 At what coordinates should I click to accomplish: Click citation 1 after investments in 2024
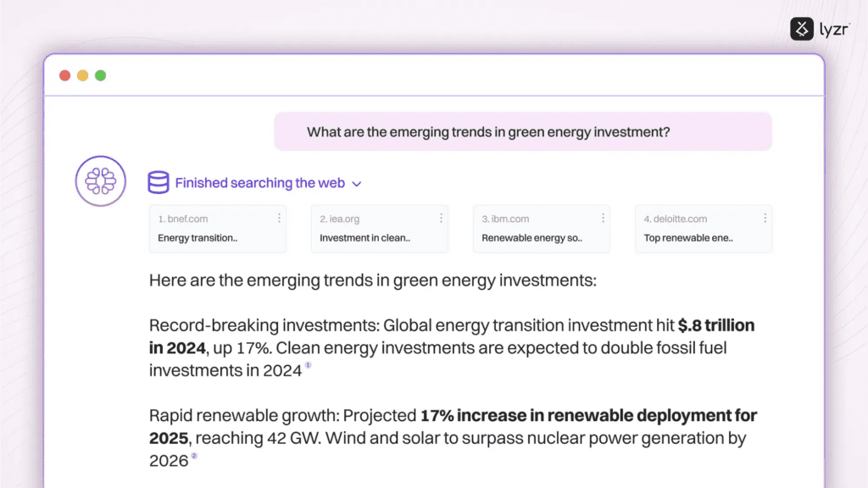309,365
